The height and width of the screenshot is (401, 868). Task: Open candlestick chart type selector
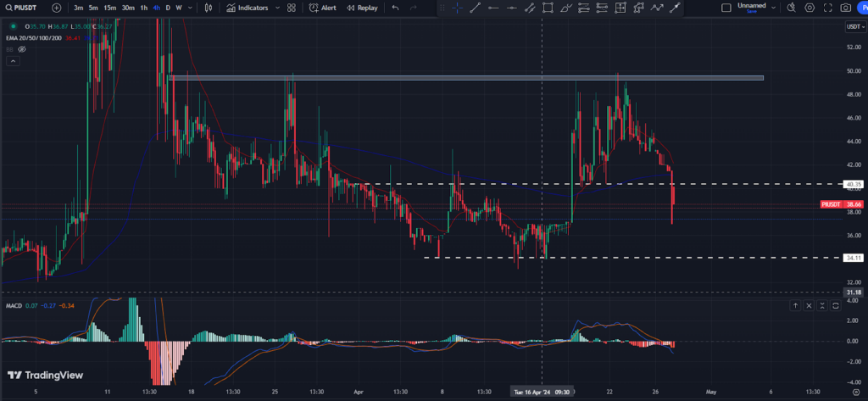209,8
